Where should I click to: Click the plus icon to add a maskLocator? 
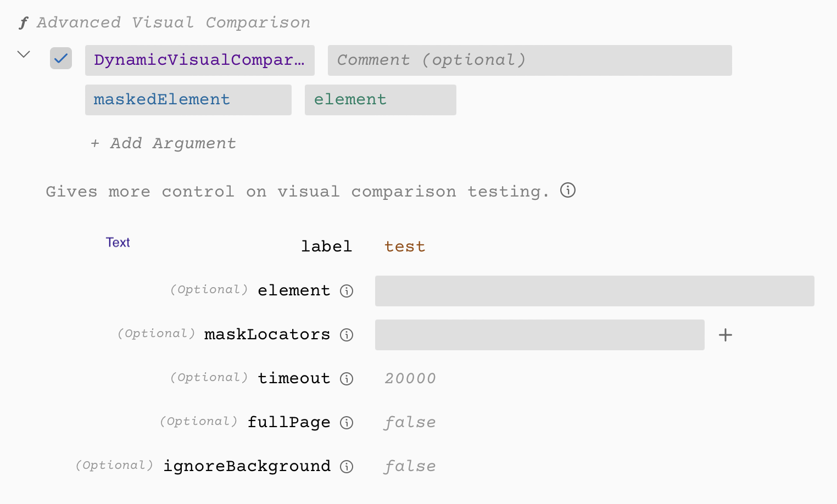click(x=725, y=335)
